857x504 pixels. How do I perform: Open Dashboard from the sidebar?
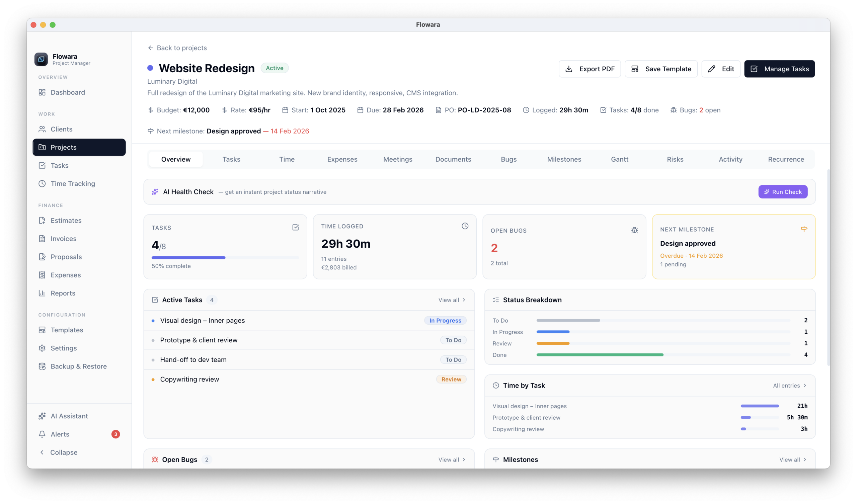[x=79, y=92]
